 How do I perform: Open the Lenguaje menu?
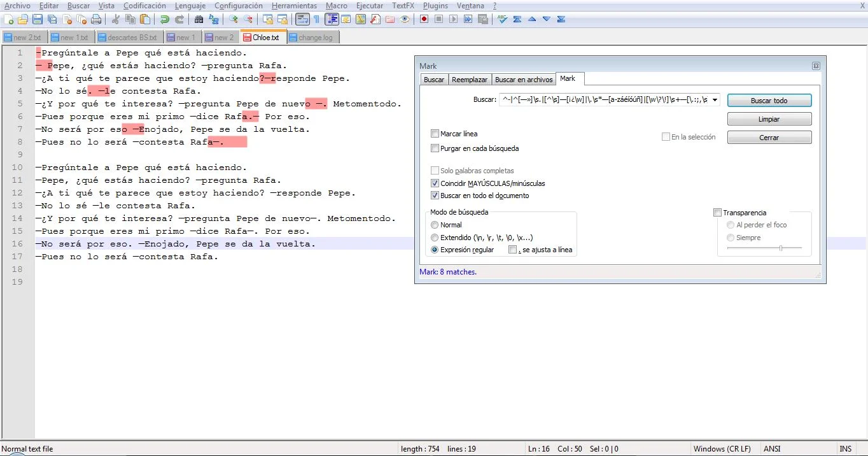tap(190, 6)
